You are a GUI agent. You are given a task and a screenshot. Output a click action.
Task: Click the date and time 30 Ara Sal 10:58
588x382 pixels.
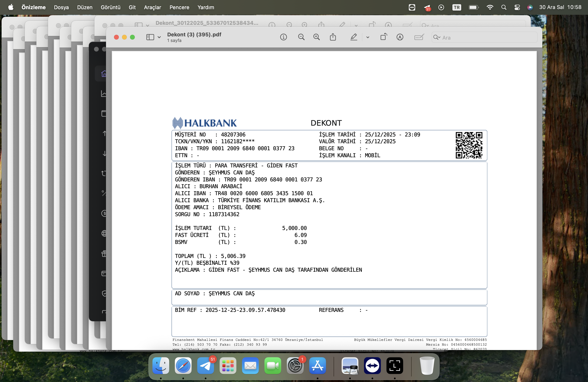(x=560, y=7)
